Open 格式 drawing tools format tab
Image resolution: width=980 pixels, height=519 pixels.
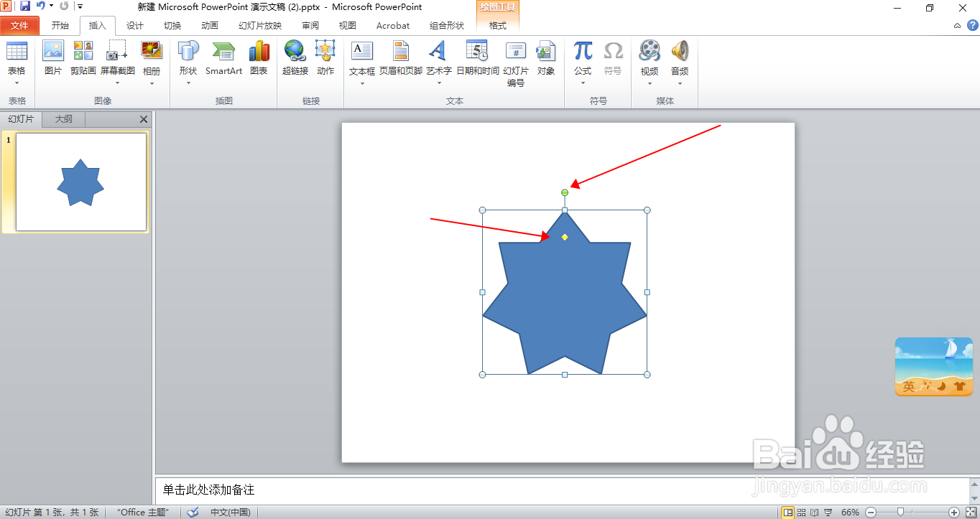tap(498, 26)
